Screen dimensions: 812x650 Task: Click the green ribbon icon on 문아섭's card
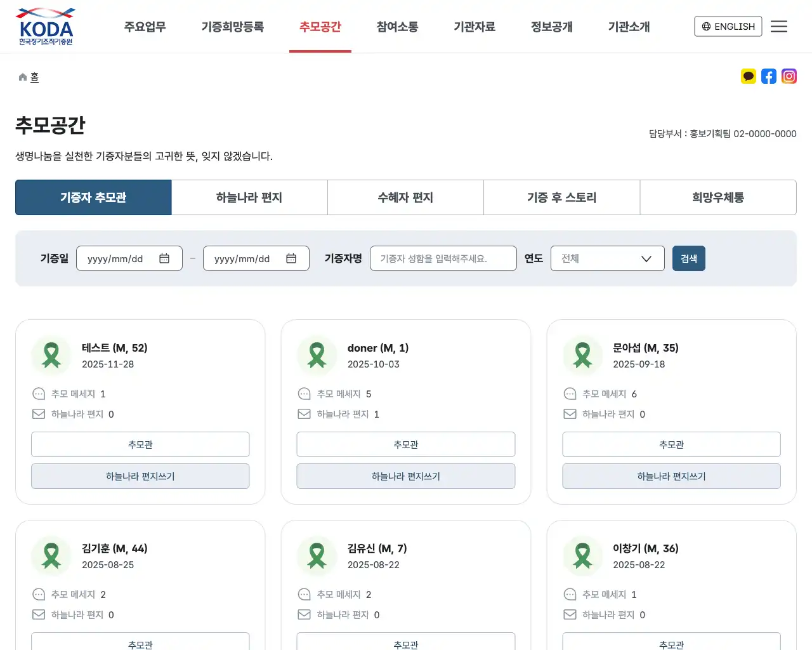point(582,355)
